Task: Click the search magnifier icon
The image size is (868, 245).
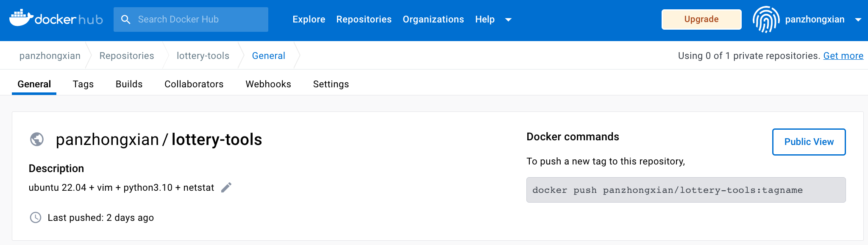Action: click(x=125, y=19)
